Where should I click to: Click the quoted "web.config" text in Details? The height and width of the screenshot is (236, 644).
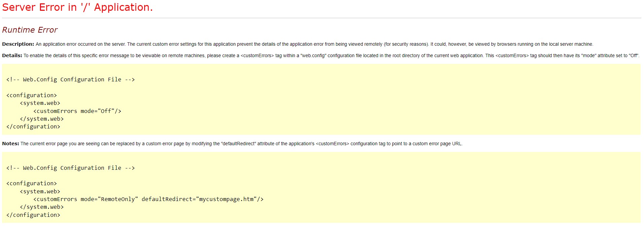[x=313, y=55]
